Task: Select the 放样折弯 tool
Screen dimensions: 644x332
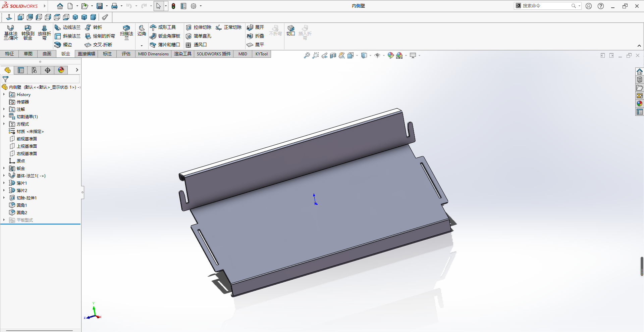Action: pyautogui.click(x=44, y=33)
